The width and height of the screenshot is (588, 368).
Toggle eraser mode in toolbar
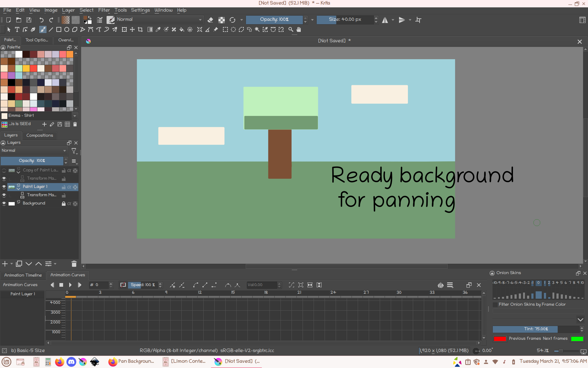pyautogui.click(x=210, y=20)
